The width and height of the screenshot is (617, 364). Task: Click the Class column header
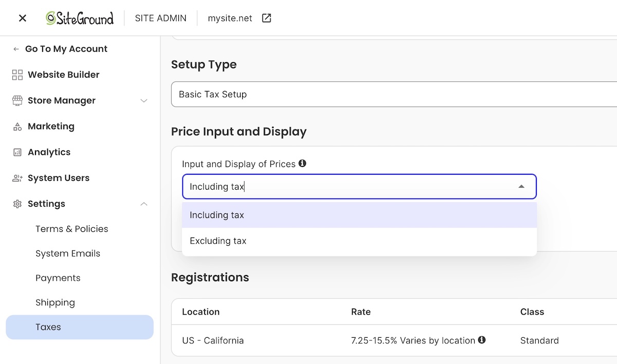click(532, 312)
